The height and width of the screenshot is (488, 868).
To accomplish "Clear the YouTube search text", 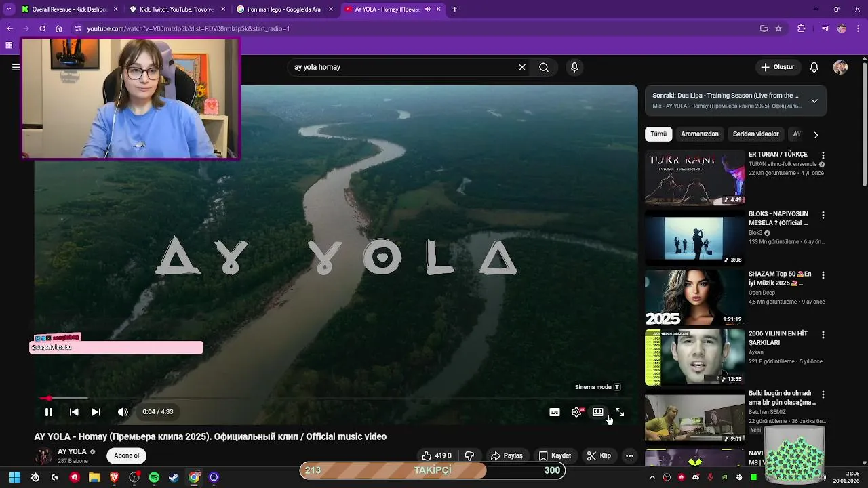I will coord(522,67).
